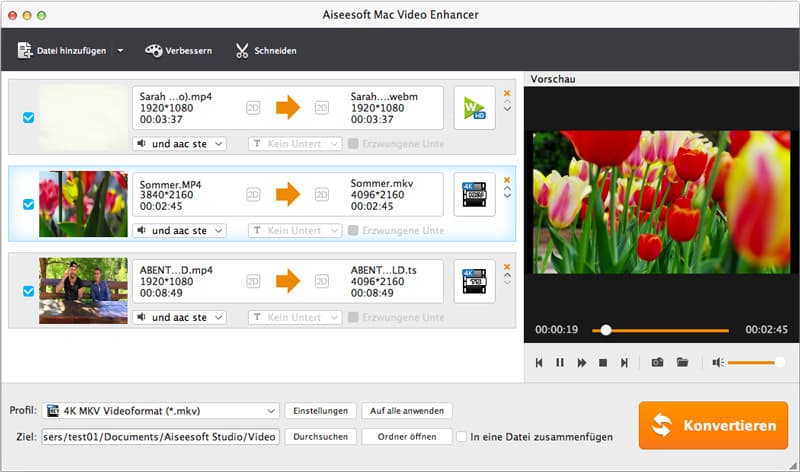Remove Sommer file with orange X

click(507, 180)
